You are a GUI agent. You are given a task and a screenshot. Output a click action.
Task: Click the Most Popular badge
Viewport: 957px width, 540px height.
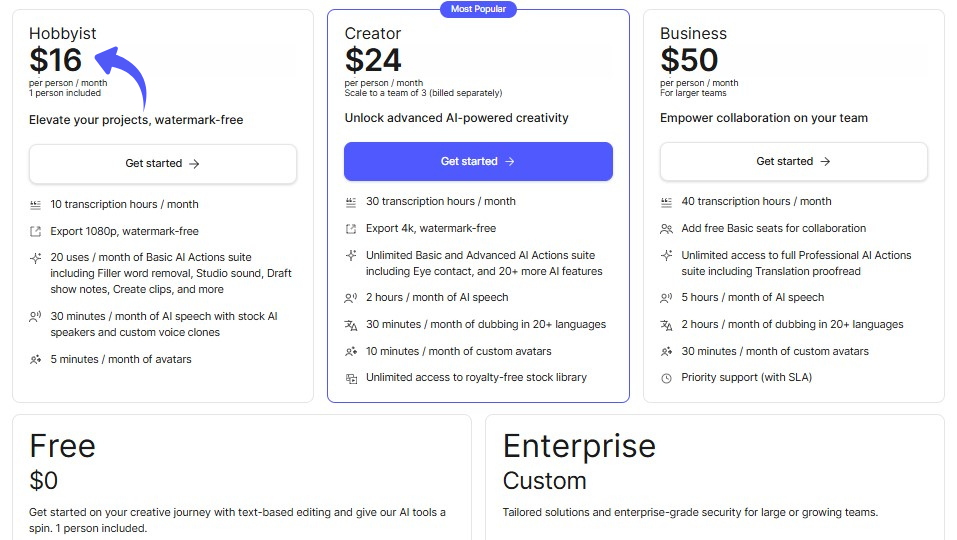coord(478,9)
